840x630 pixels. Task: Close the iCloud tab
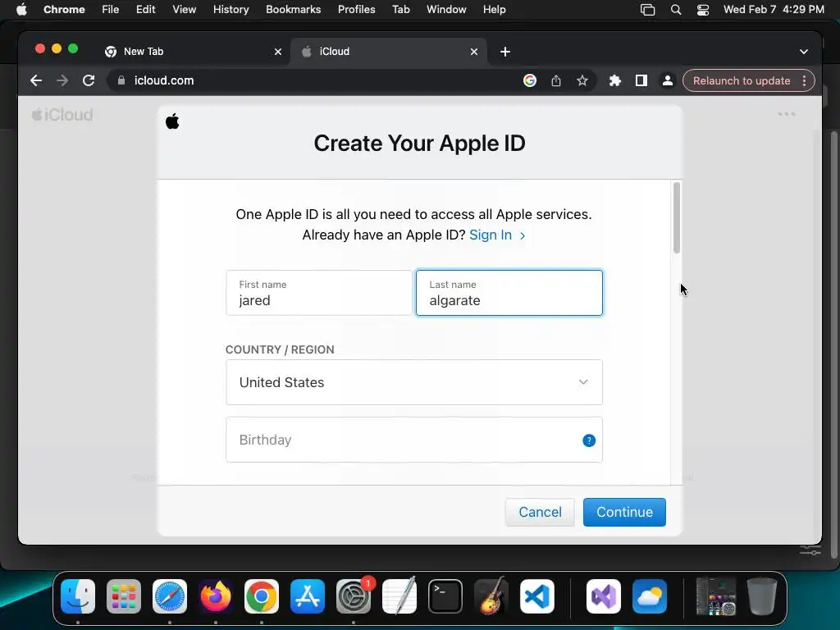coord(474,52)
